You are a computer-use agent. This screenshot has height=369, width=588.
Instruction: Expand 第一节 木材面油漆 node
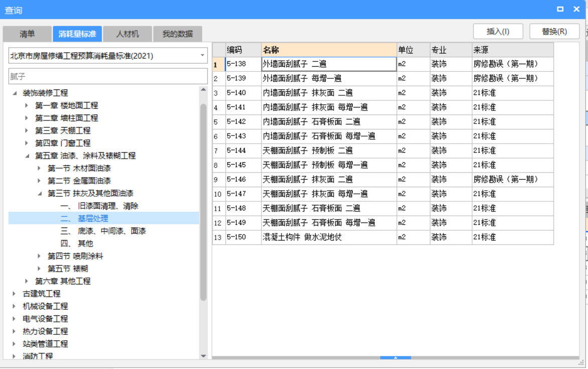39,168
